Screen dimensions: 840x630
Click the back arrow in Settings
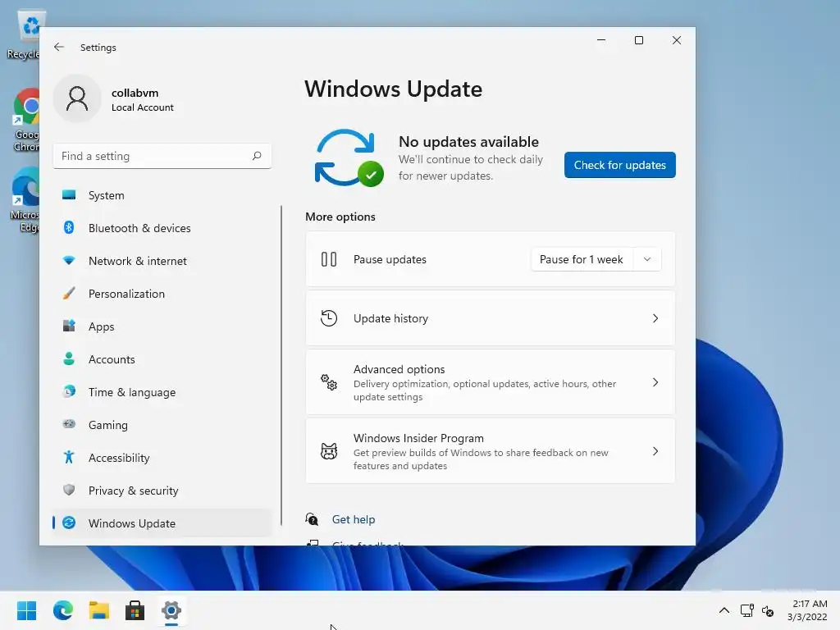pos(59,47)
